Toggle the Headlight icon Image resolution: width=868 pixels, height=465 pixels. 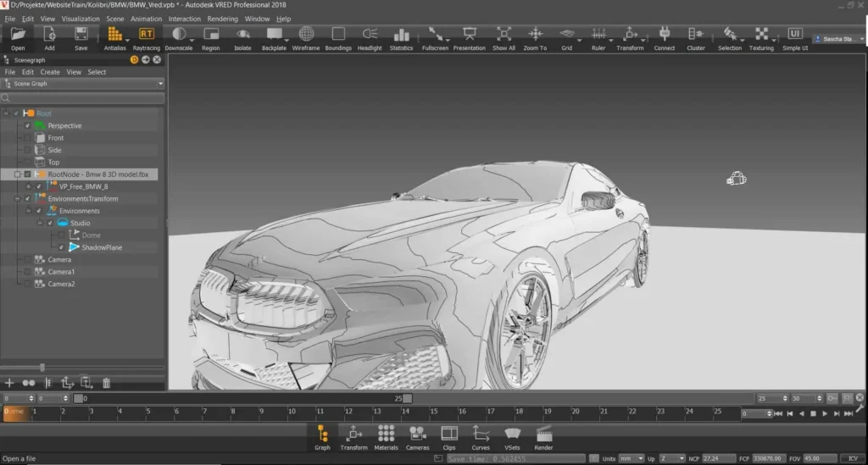(x=370, y=34)
